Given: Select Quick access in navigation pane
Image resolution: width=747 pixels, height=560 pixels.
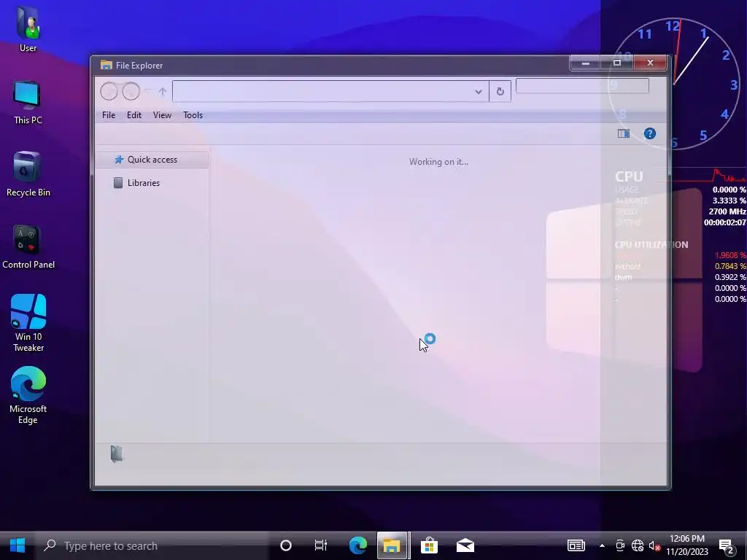Looking at the screenshot, I should (x=152, y=160).
